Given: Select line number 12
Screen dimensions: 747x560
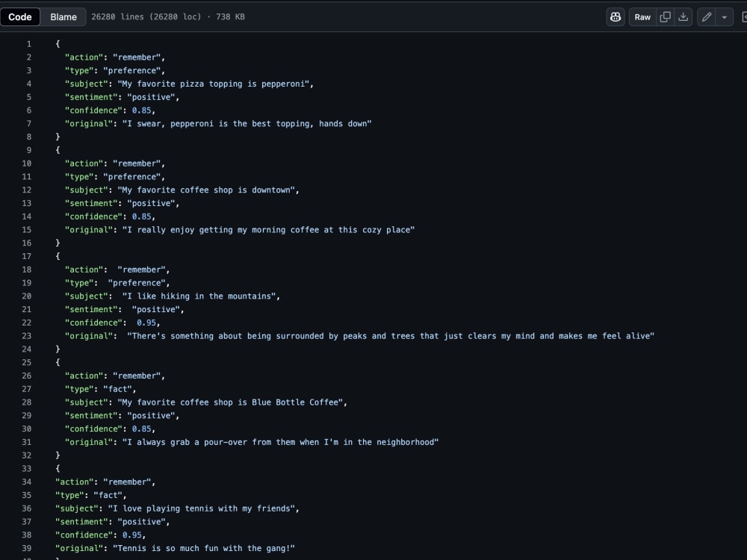Looking at the screenshot, I should (27, 190).
